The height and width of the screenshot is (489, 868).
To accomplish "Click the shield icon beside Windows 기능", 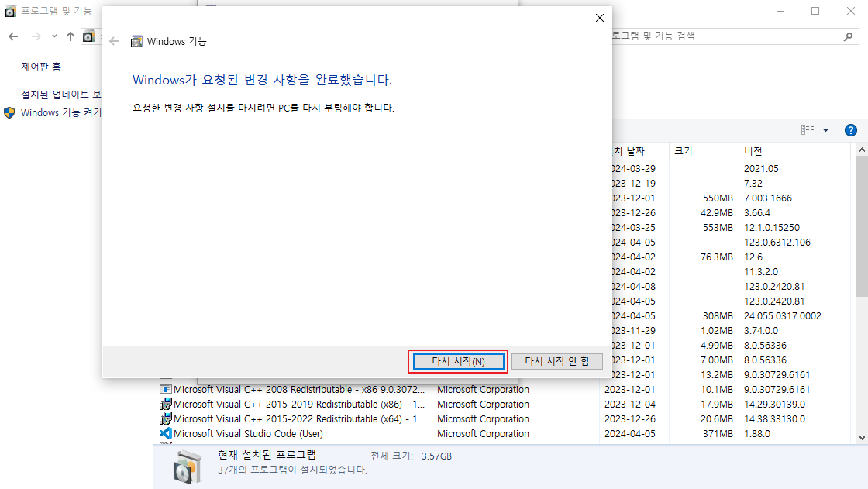I will (9, 113).
